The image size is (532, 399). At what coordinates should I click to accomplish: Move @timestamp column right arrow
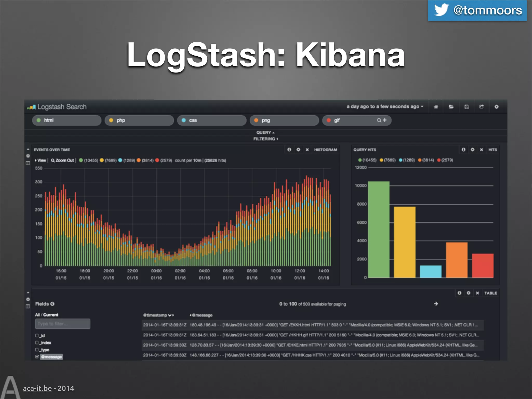tap(173, 315)
